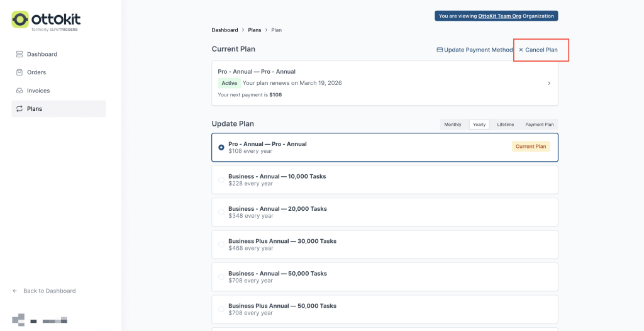Click the Dashboard sidebar icon

tap(19, 54)
